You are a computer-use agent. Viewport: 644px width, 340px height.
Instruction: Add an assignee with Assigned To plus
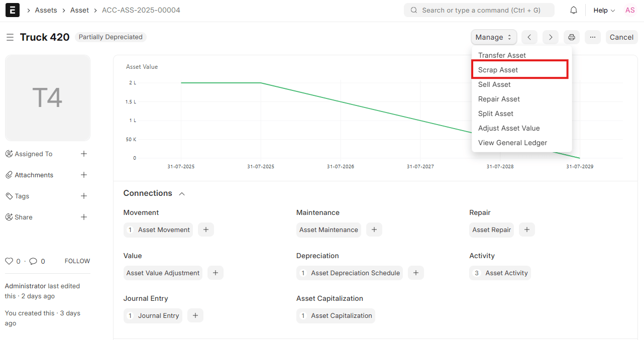pyautogui.click(x=84, y=154)
